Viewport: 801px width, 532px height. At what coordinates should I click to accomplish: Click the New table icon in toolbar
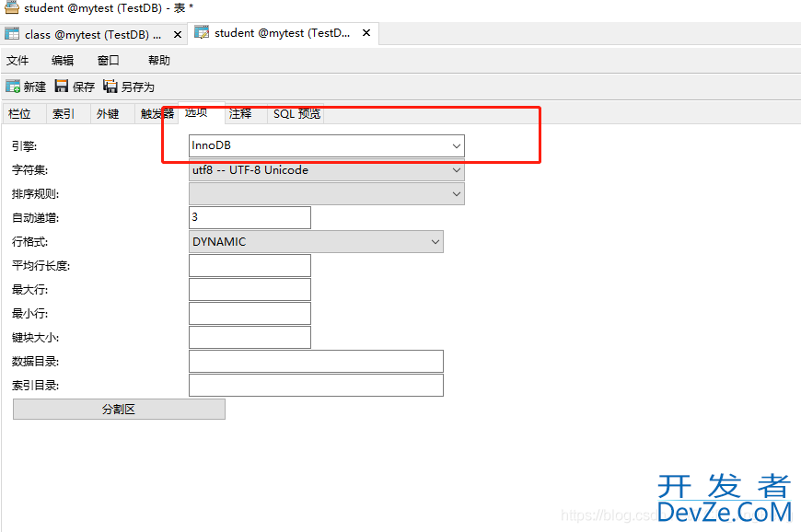coord(13,87)
